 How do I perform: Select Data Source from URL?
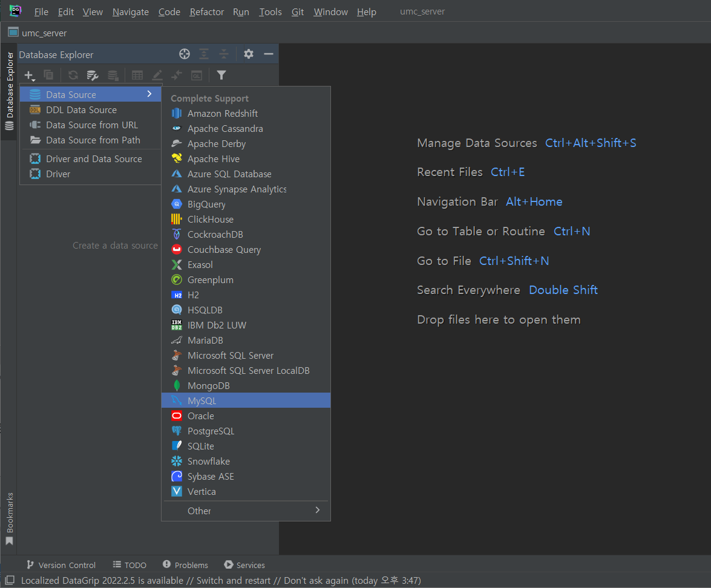coord(91,125)
